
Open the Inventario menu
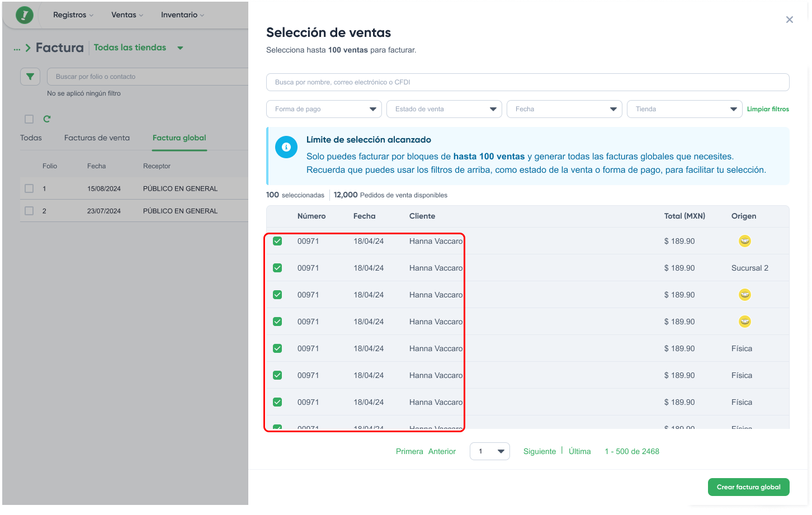[x=182, y=15]
